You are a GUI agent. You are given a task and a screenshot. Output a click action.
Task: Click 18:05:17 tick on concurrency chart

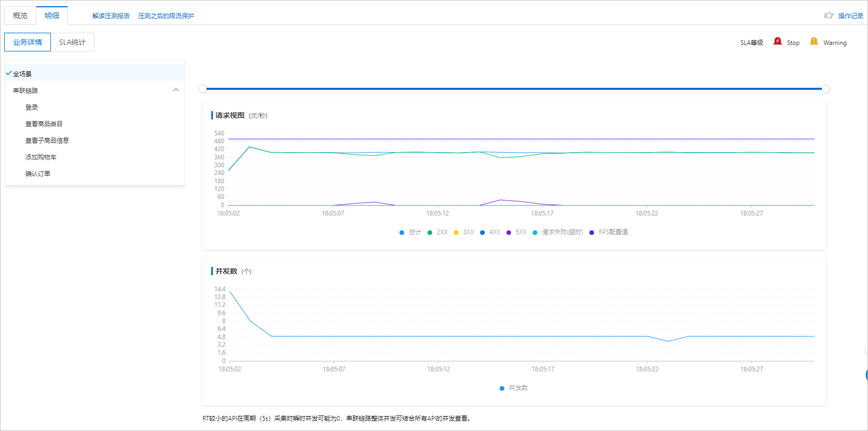point(543,369)
